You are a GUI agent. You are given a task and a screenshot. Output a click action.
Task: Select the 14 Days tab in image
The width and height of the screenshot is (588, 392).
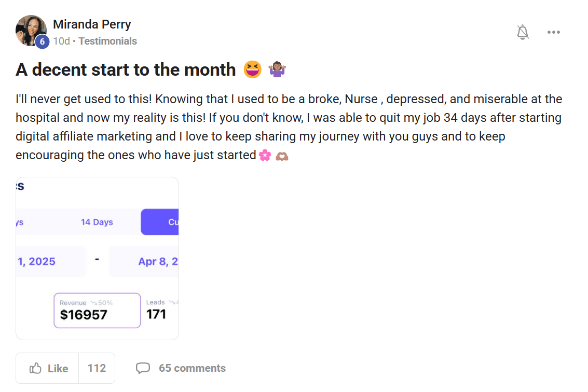click(x=97, y=222)
